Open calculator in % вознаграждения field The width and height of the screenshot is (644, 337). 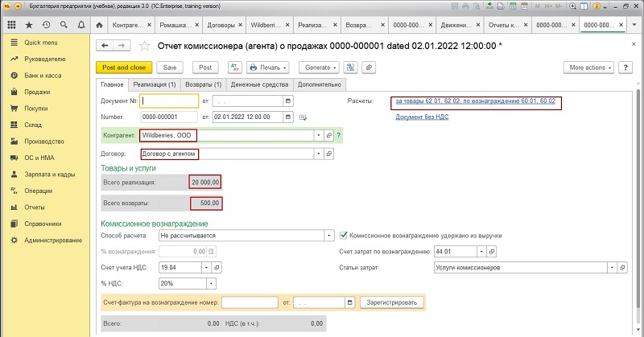(x=211, y=251)
